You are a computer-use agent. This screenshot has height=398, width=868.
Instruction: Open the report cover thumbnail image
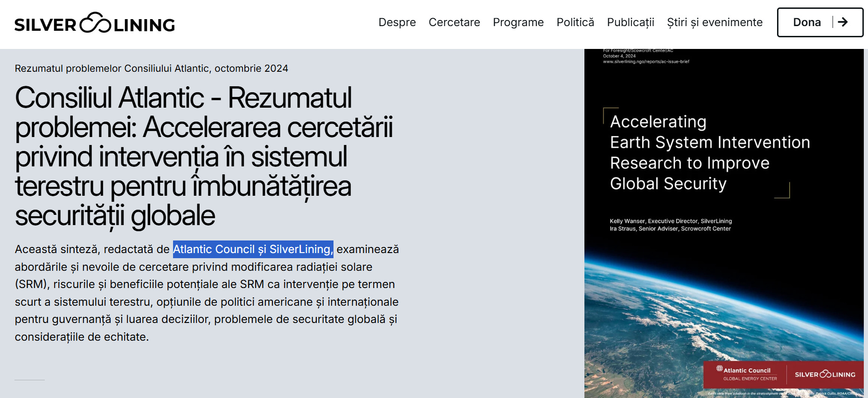(724, 223)
